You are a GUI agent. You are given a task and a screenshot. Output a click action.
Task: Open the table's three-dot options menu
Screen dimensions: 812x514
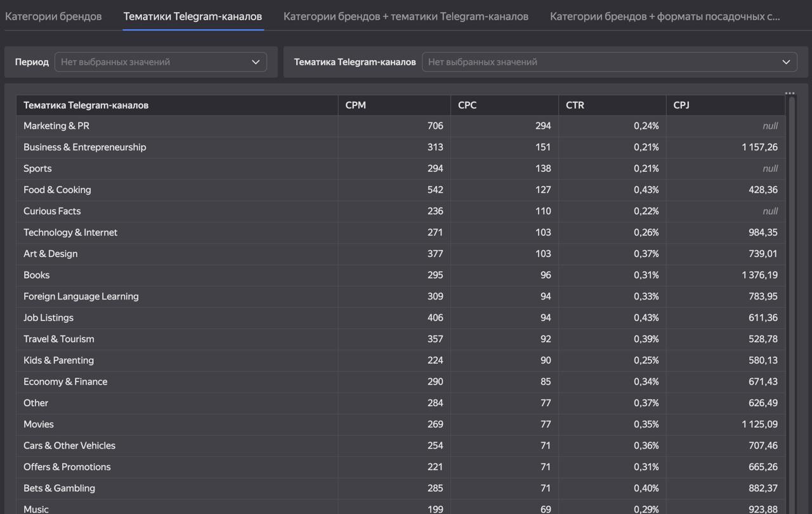[790, 93]
